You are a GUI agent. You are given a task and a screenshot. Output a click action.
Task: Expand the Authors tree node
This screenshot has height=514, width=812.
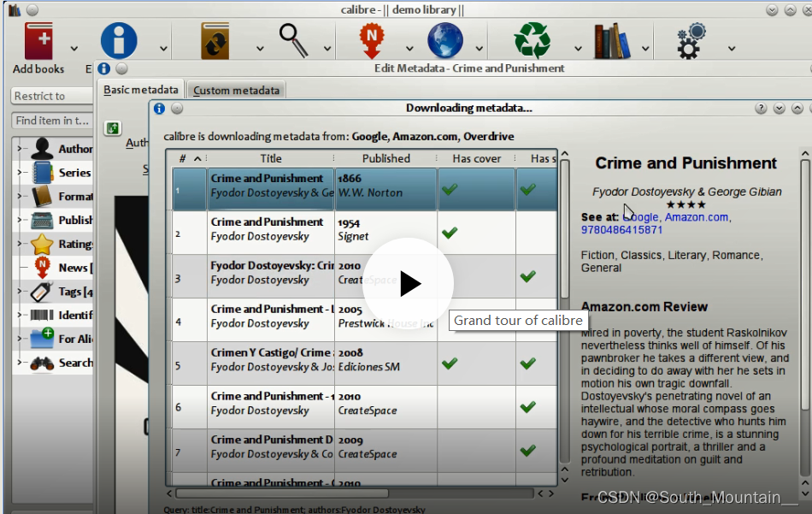point(20,149)
